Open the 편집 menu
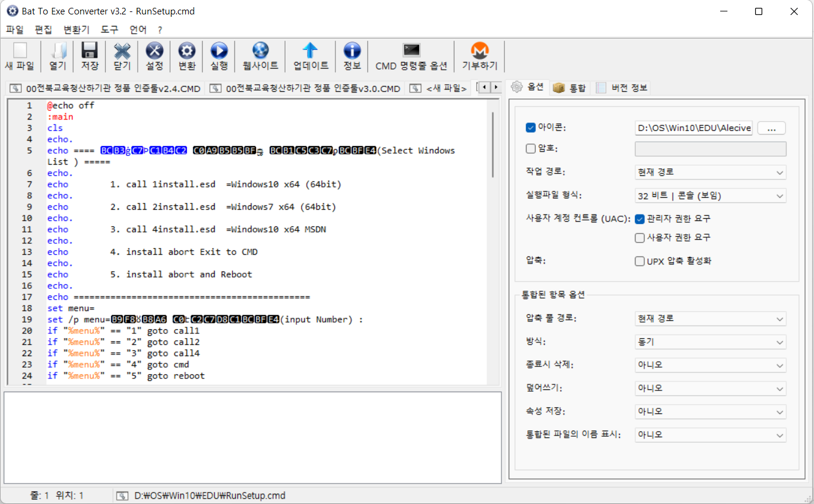Screen dimensions: 814x504 point(44,29)
